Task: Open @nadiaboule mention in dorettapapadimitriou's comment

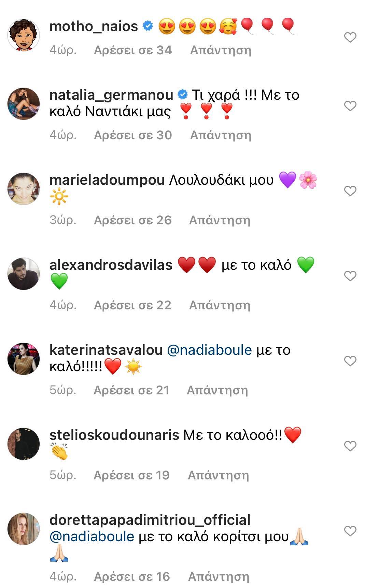Action: coord(92,537)
